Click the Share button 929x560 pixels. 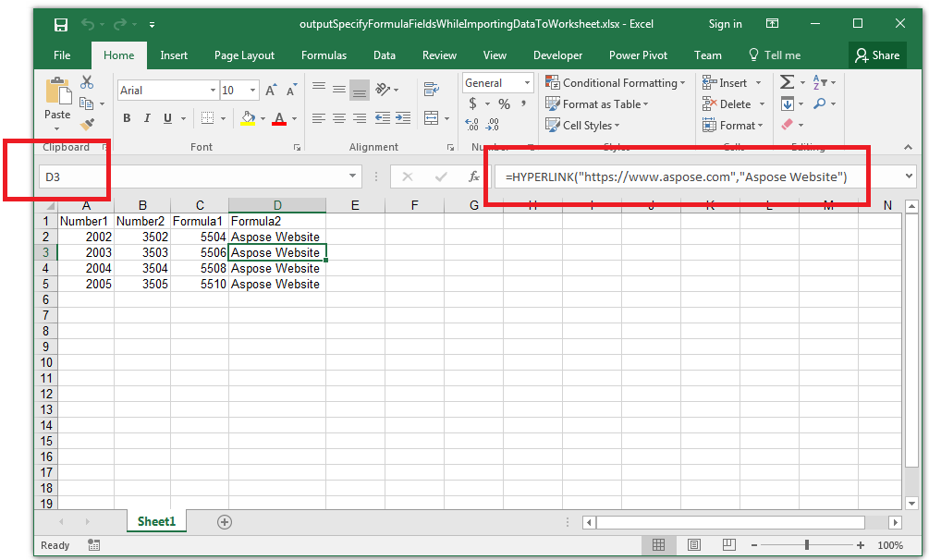pos(876,55)
